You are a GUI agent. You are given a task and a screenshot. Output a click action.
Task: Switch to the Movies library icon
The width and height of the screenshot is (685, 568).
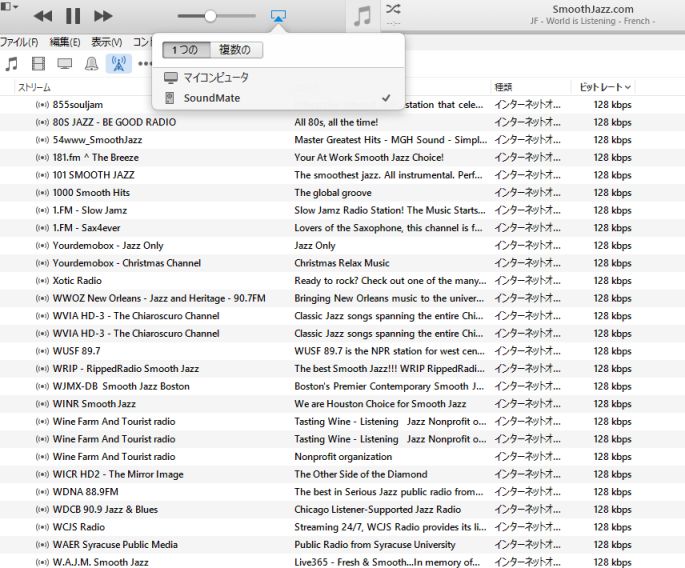tap(38, 63)
